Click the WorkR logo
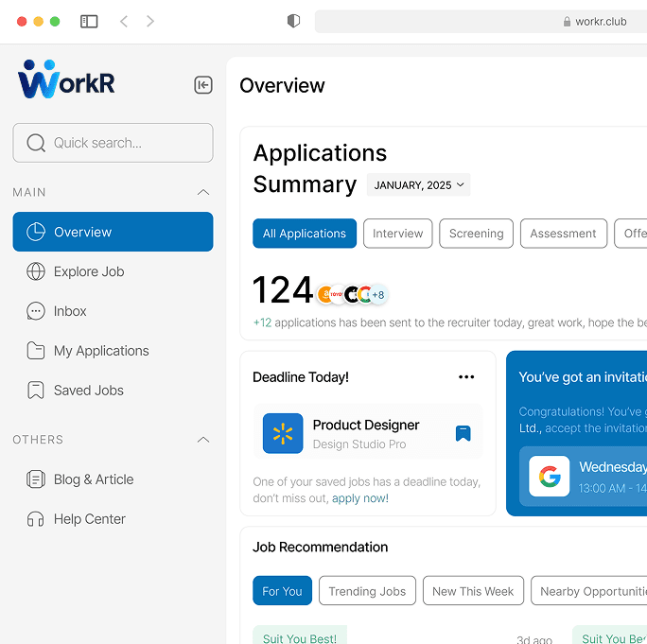 pos(66,80)
